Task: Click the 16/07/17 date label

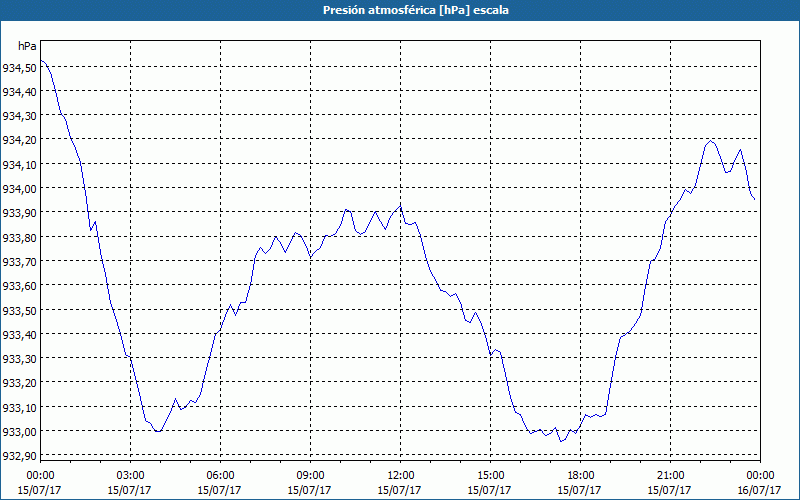Action: pos(760,490)
